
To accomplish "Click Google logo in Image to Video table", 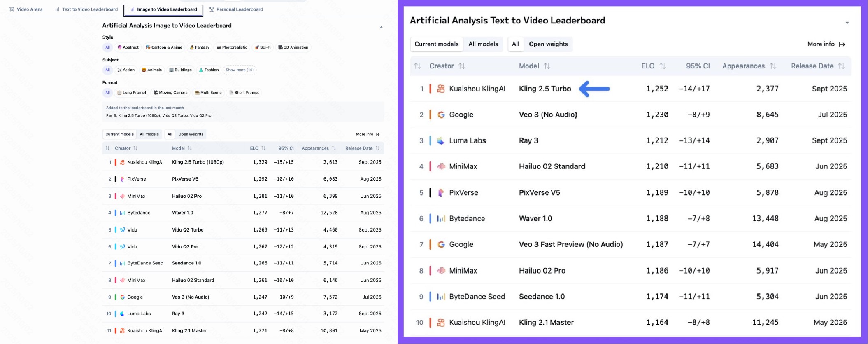I will pyautogui.click(x=122, y=297).
